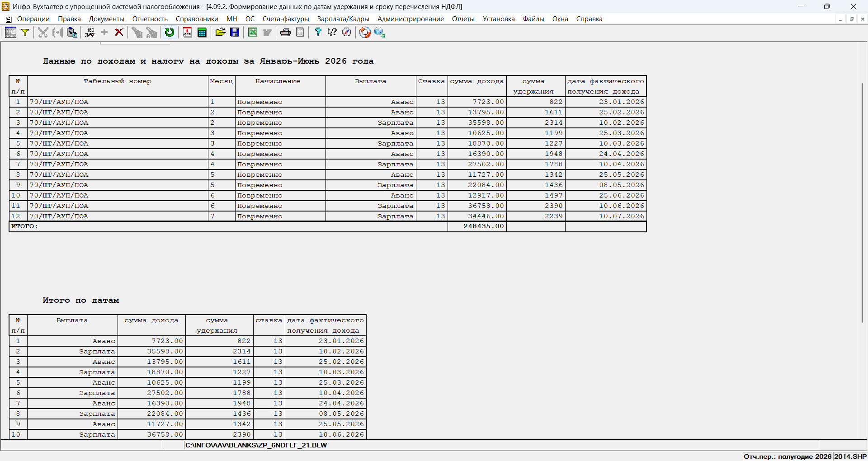868x461 pixels.
Task: Click the lifebuoy support icon
Action: (365, 33)
